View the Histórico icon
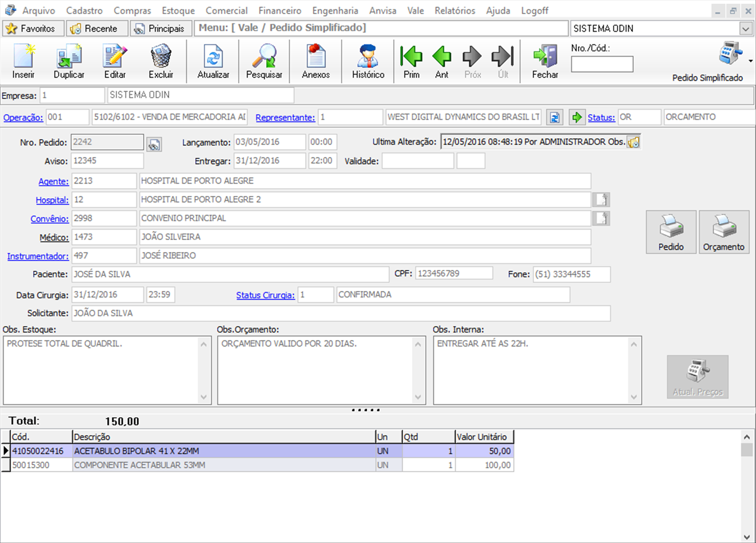The image size is (756, 543). pos(368,61)
